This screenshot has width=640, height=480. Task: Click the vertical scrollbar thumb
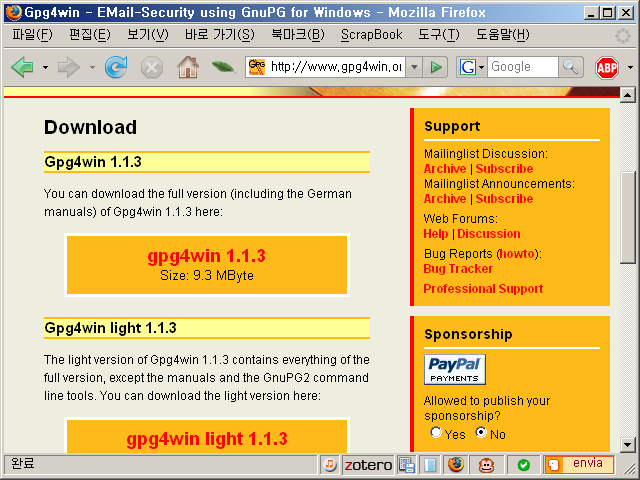coord(627,218)
